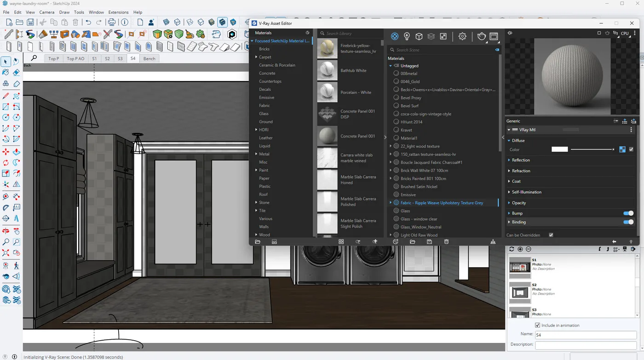Open the V-Ray render Settings panel
644x360 pixels.
[462, 35]
